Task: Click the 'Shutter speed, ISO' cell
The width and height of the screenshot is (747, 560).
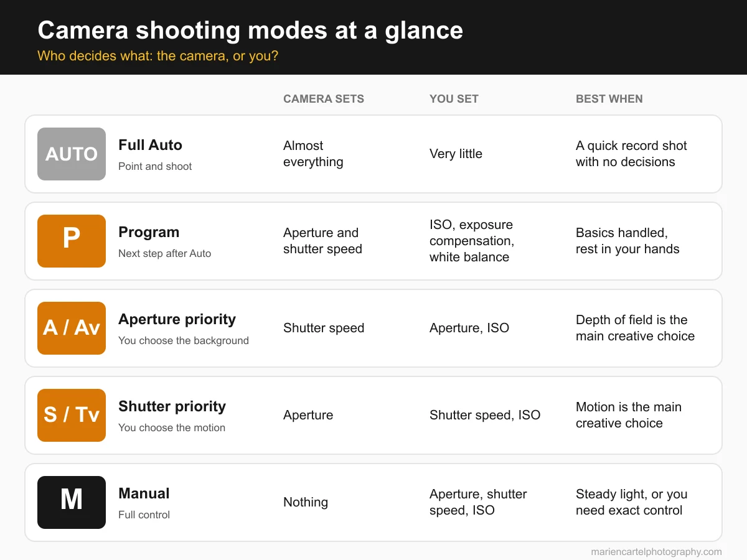Action: coord(485,415)
